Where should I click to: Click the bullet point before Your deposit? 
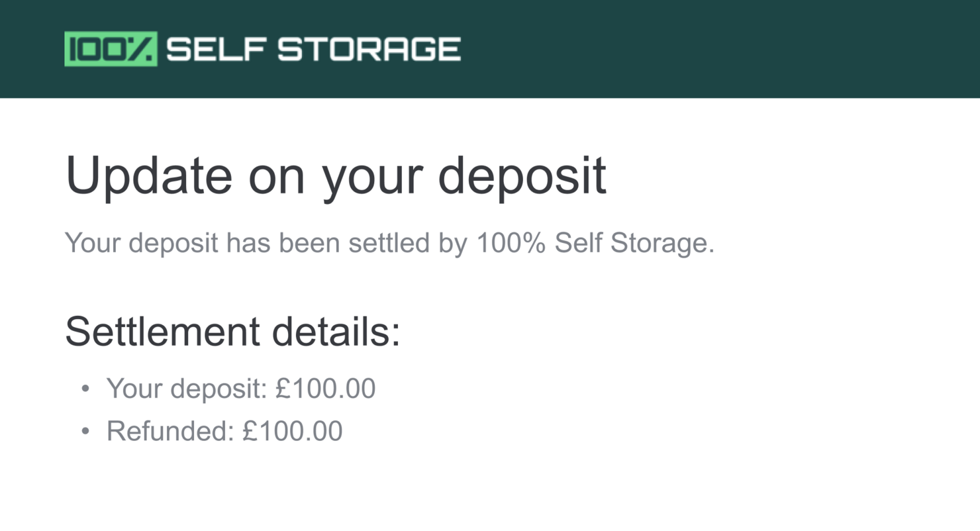85,388
